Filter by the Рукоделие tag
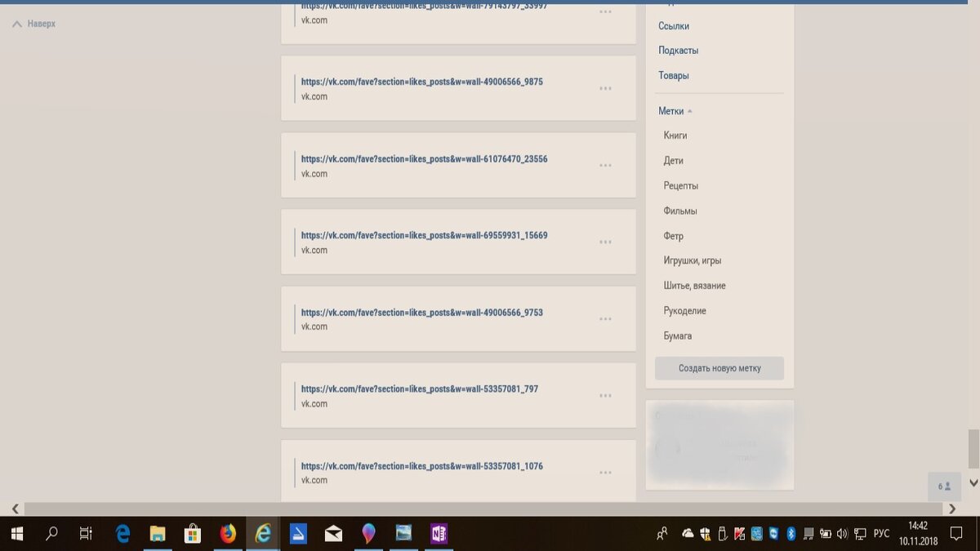Screen dimensions: 980x551 pos(684,311)
